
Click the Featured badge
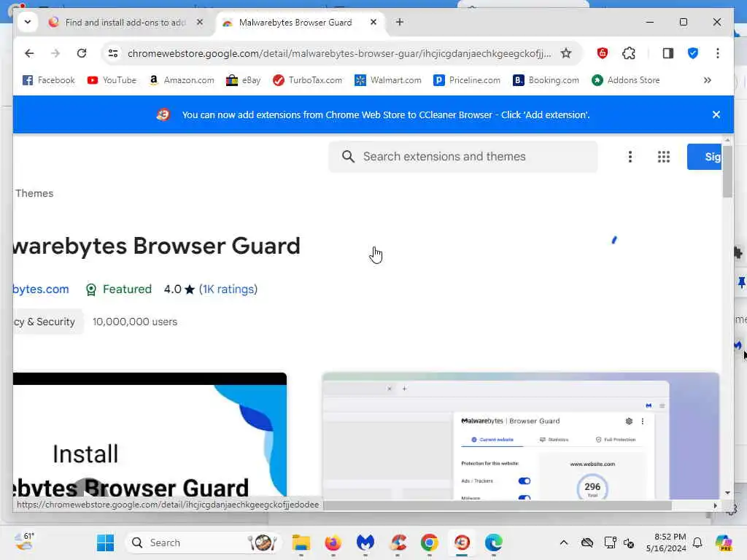119,289
